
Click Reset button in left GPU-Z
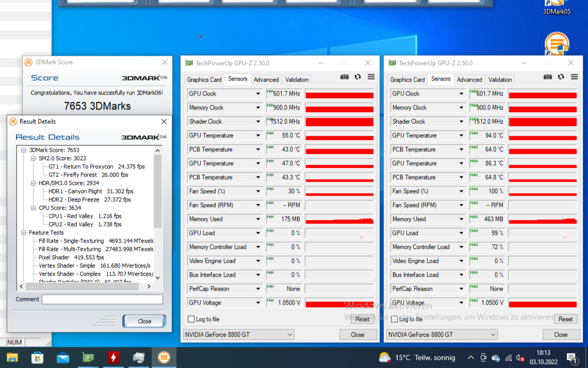coord(362,319)
